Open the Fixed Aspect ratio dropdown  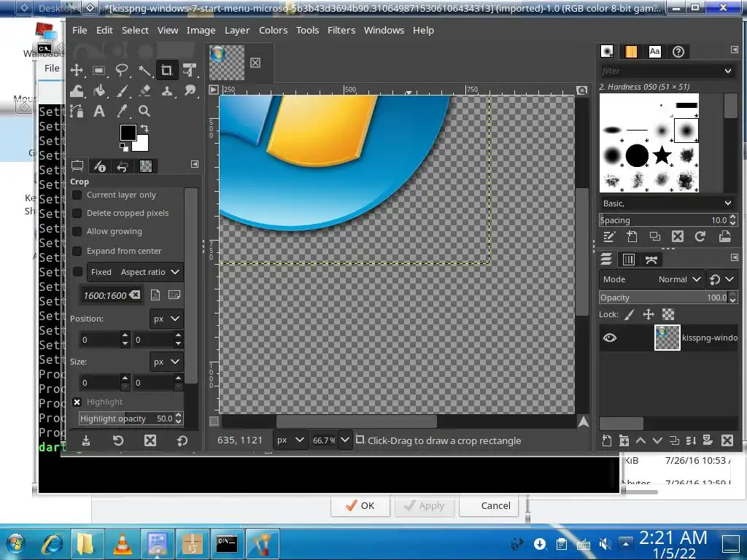[x=135, y=272]
